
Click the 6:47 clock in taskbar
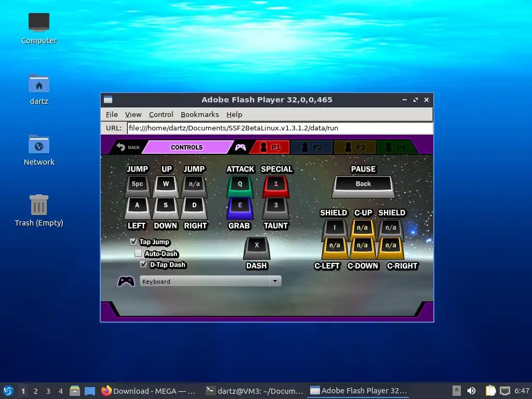tap(522, 391)
